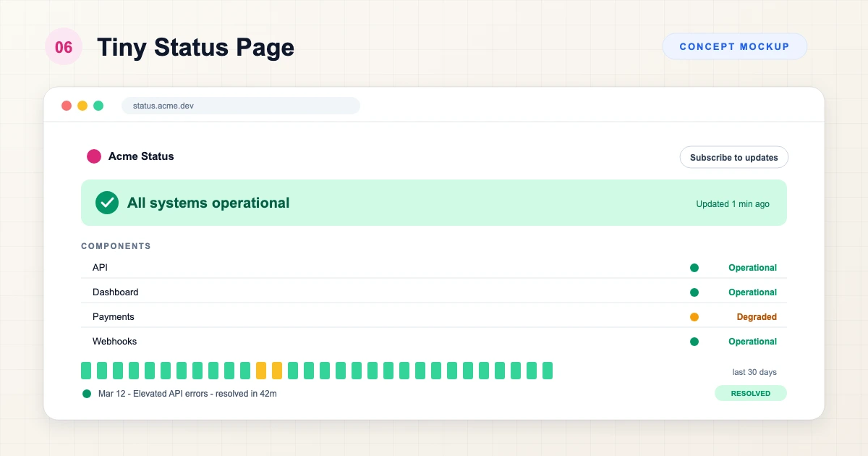The image size is (868, 456).
Task: Click the Operational label for API
Action: coord(752,268)
